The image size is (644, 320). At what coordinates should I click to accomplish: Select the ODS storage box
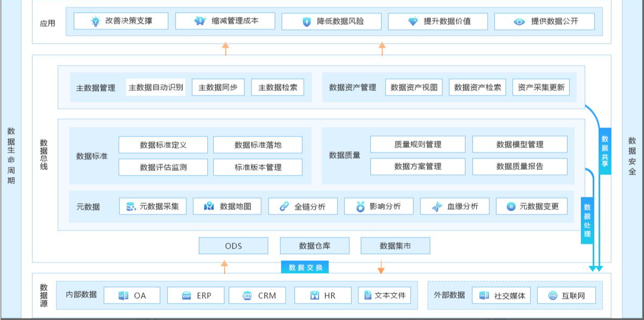click(x=234, y=246)
